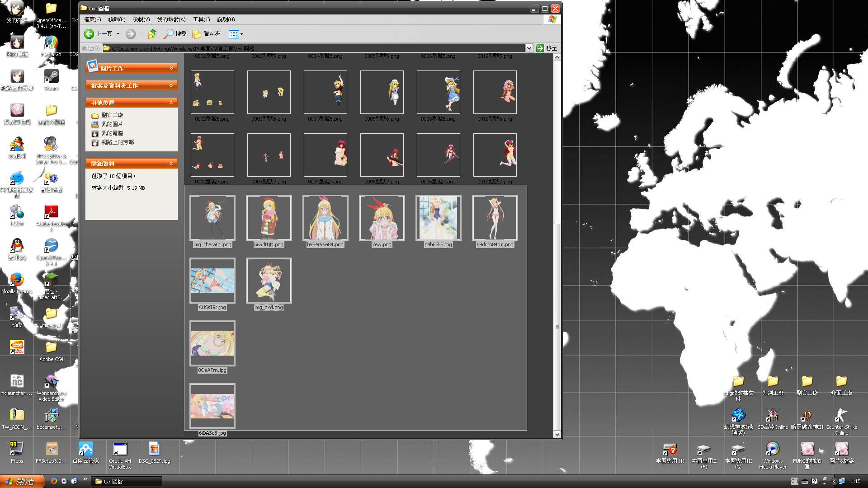Image resolution: width=868 pixels, height=488 pixels.
Task: Open the 檢視(V) View menu
Action: click(x=141, y=19)
